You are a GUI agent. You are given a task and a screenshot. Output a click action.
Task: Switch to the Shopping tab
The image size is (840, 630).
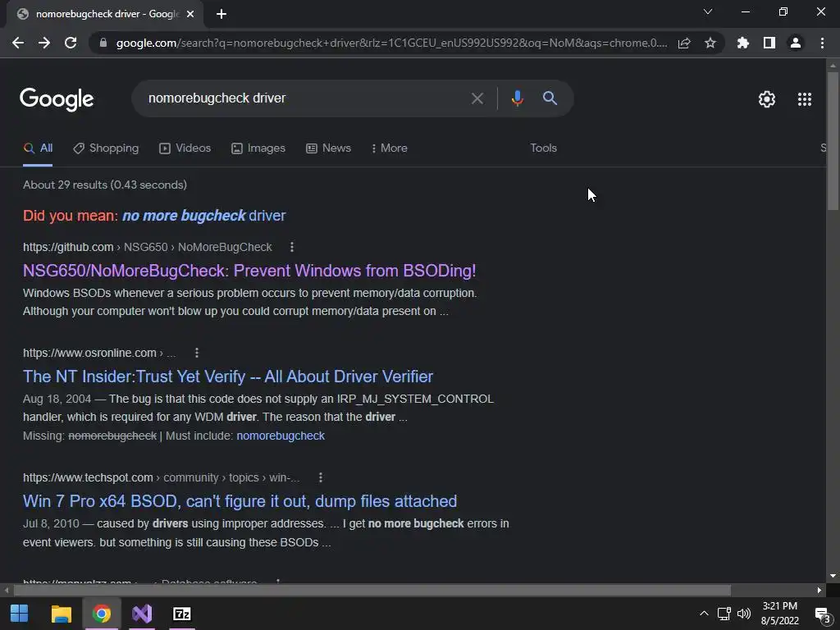106,148
